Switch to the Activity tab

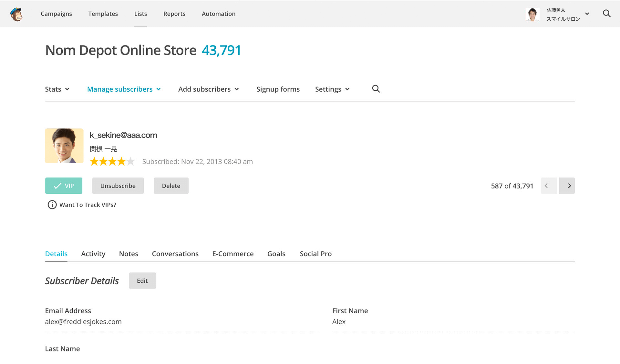[93, 254]
